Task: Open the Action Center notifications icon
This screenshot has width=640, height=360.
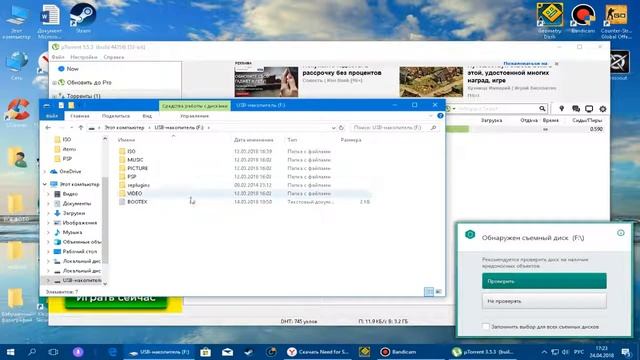Action: (x=626, y=352)
